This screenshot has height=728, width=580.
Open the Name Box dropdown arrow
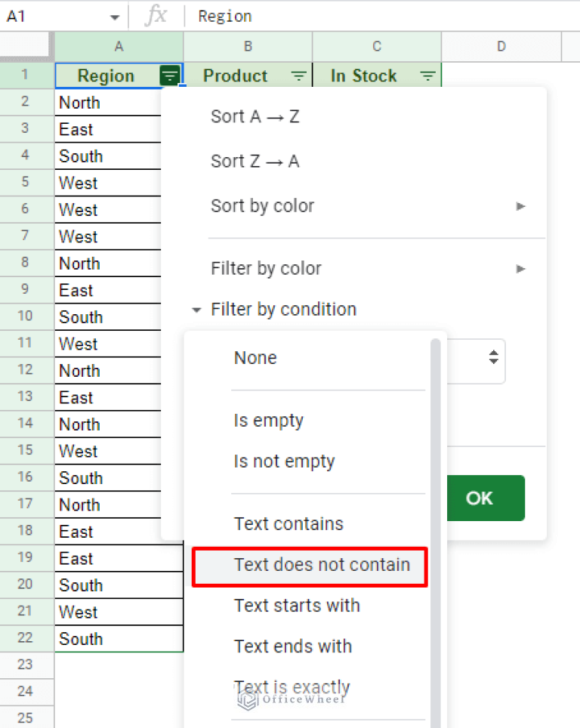pos(114,16)
